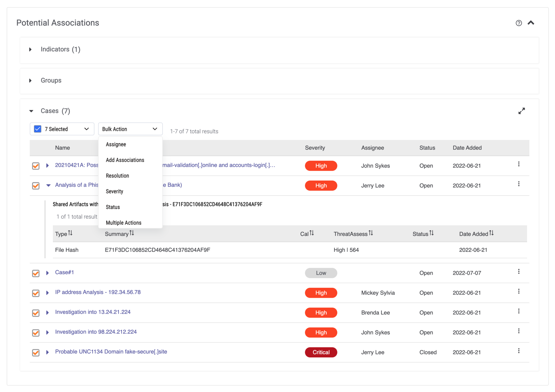Select Multiple Actions from bulk action menu
This screenshot has height=392, width=555.
click(x=124, y=222)
